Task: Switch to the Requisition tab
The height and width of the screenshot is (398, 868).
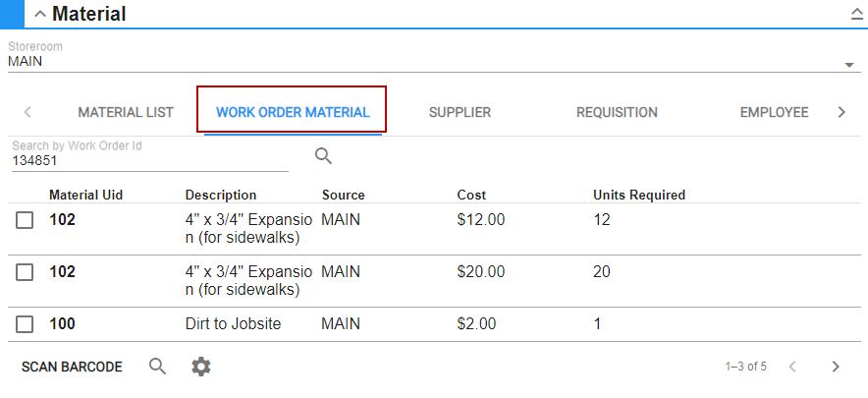Action: 617,112
